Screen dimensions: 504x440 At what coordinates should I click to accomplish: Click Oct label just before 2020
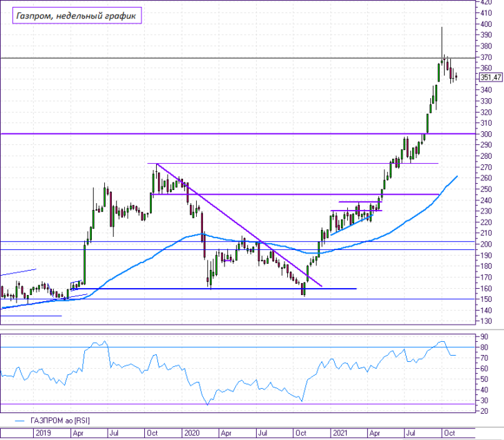tap(152, 433)
